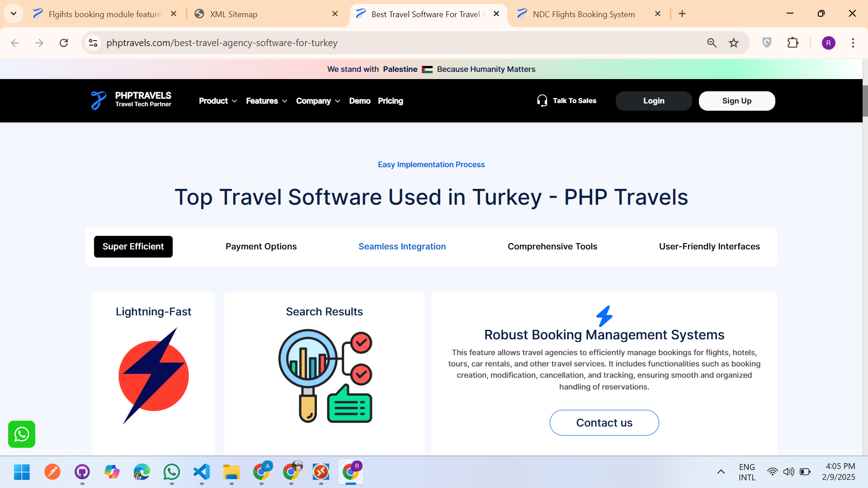Screen dimensions: 868x488
Task: Open the Chrome profile avatar R
Action: tap(829, 43)
